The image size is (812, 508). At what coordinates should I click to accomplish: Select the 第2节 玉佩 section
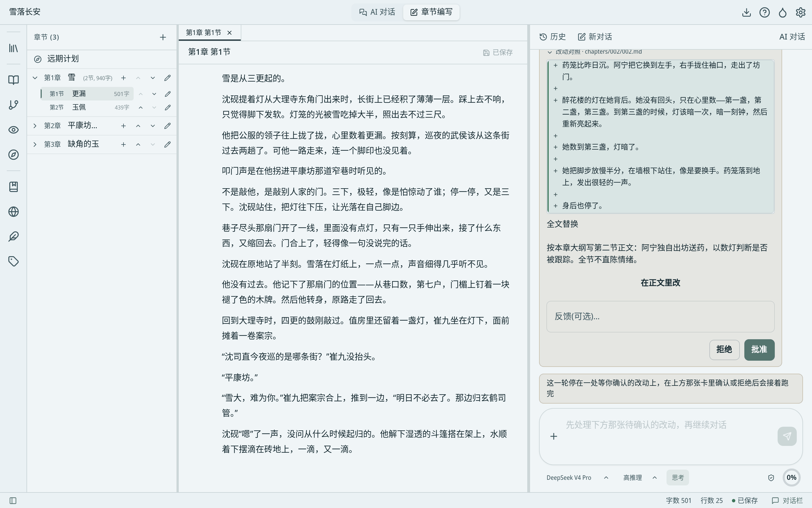point(87,108)
